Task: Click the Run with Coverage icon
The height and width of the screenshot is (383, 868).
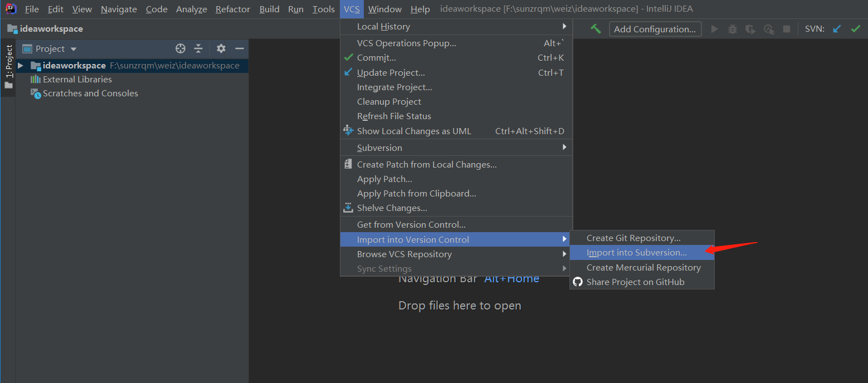Action: click(x=750, y=29)
